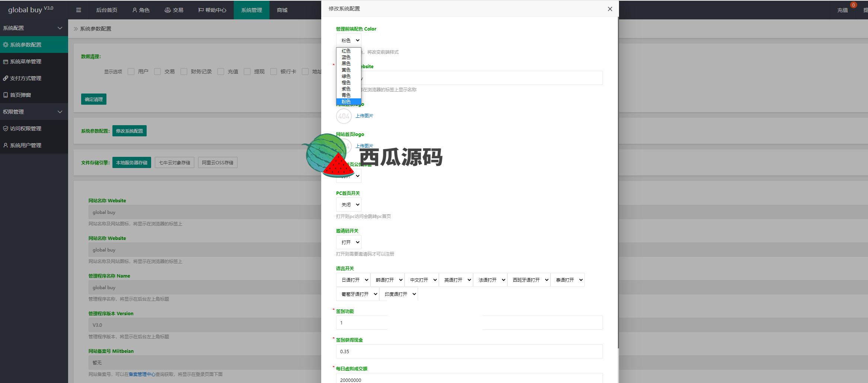
Task: Click 上传图片 link next to 404 logo
Action: coord(364,116)
